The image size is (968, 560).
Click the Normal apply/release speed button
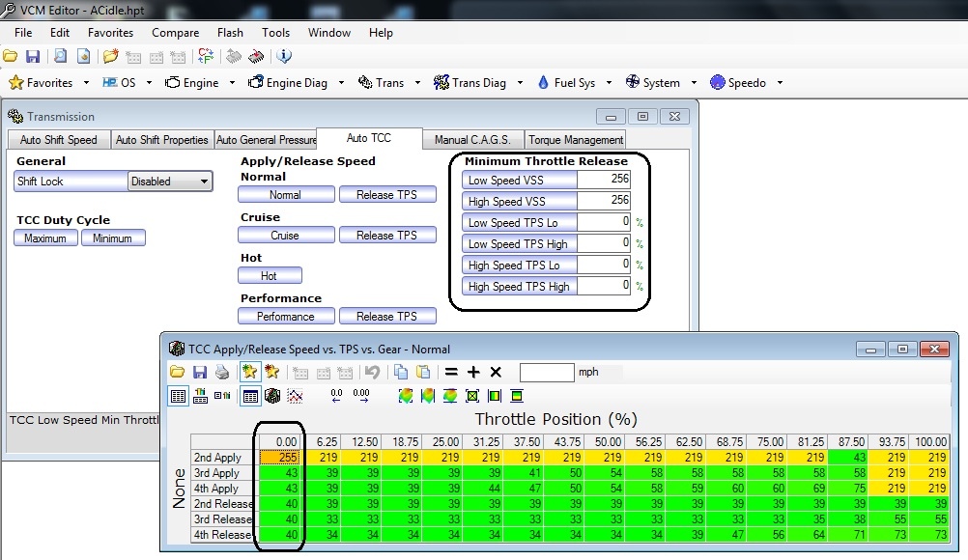pos(286,195)
